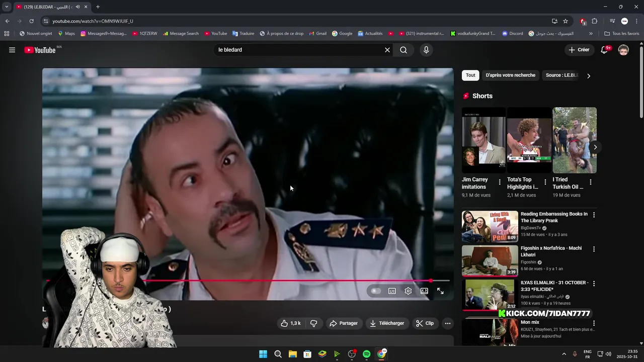Image resolution: width=644 pixels, height=362 pixels.
Task: Like the video (1,3 k)
Action: [x=291, y=323]
